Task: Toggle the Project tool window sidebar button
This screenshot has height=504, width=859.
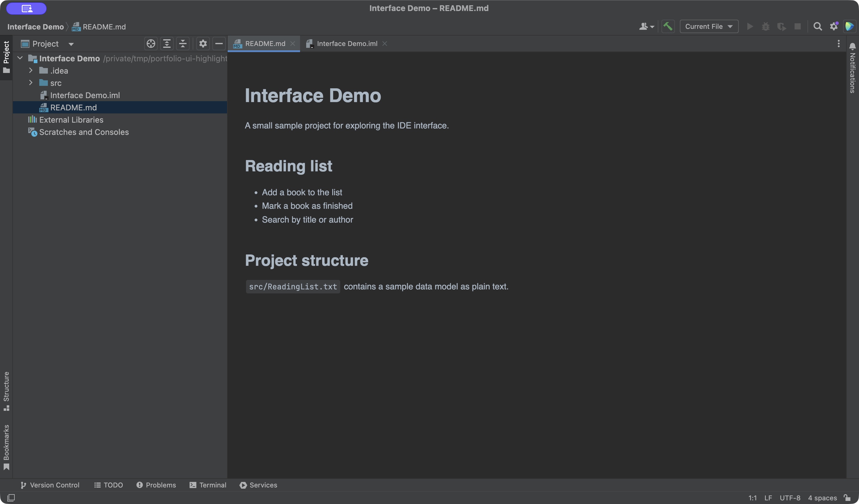Action: (x=6, y=57)
